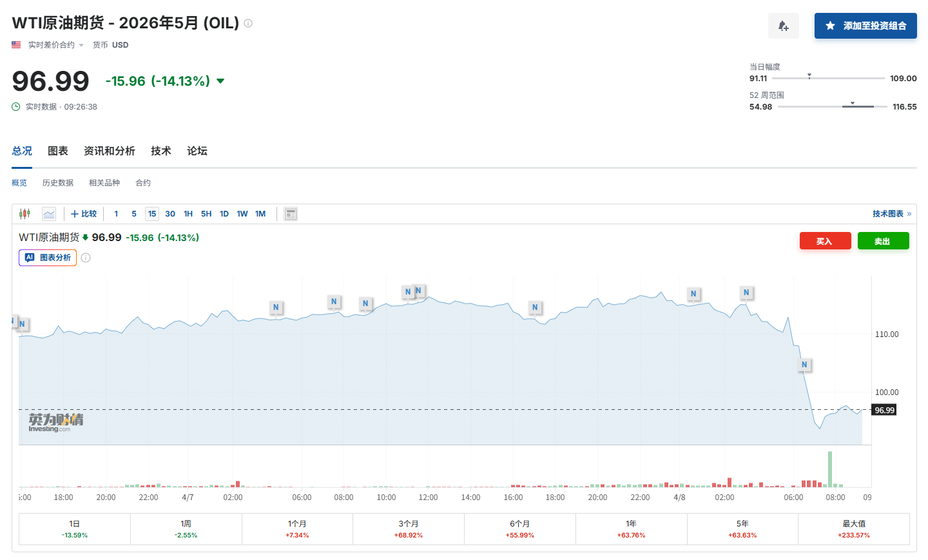Click the price alert bell icon
This screenshot has height=560, width=928.
coord(783,26)
